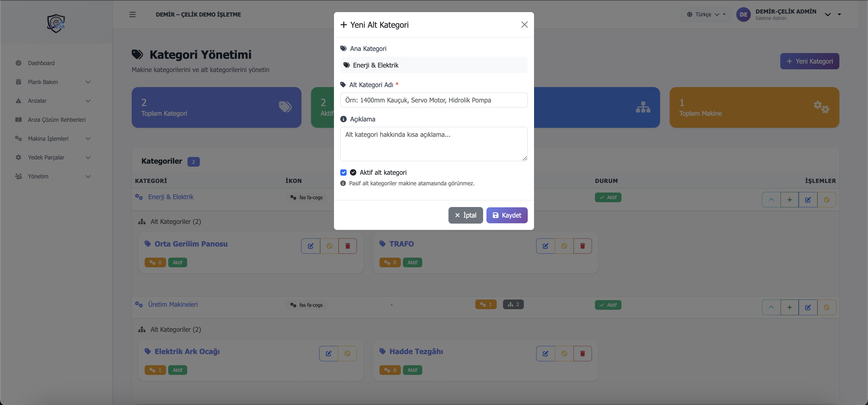Uncheck the Aktif alt kategori checkbox
This screenshot has width=868, height=405.
click(343, 172)
